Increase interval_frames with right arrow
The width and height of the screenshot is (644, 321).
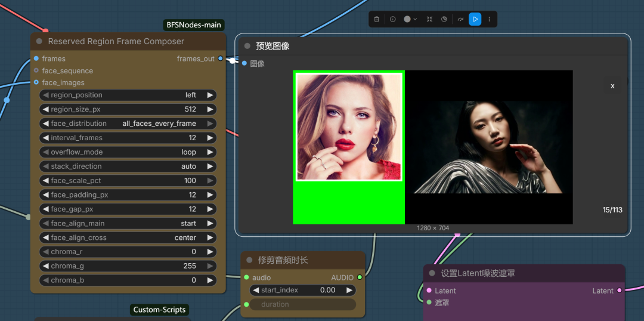click(210, 138)
